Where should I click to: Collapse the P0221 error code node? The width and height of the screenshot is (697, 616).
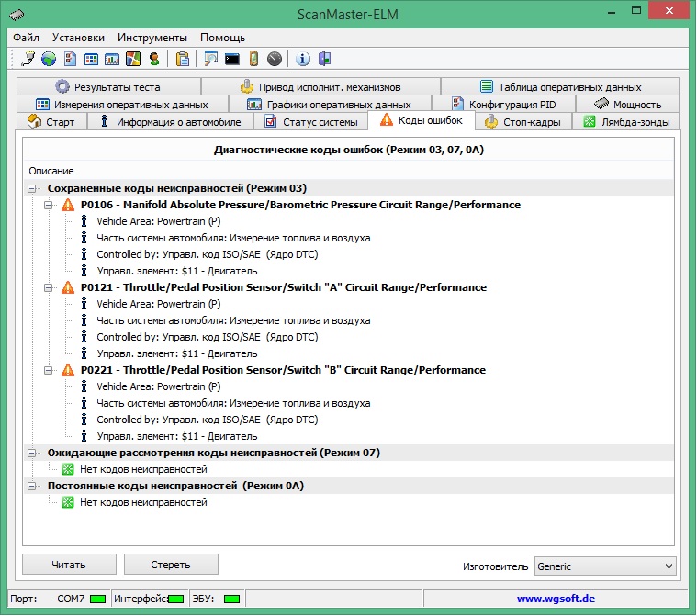click(48, 370)
